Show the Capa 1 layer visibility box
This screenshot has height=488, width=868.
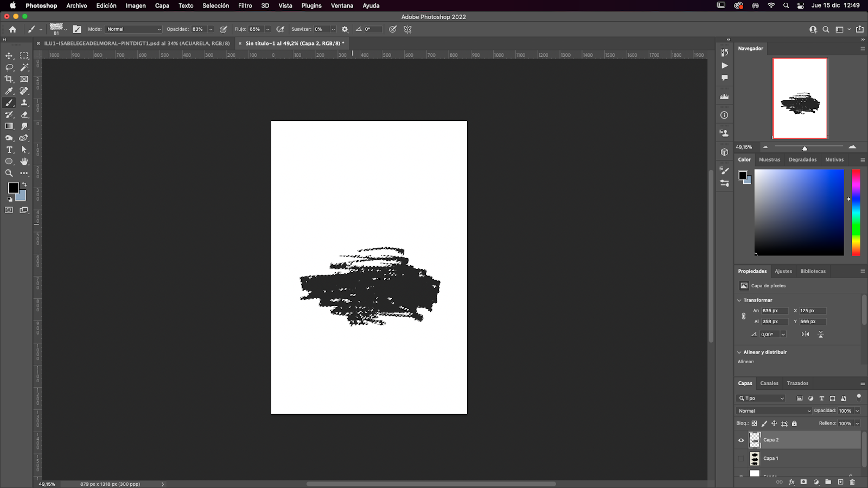741,459
